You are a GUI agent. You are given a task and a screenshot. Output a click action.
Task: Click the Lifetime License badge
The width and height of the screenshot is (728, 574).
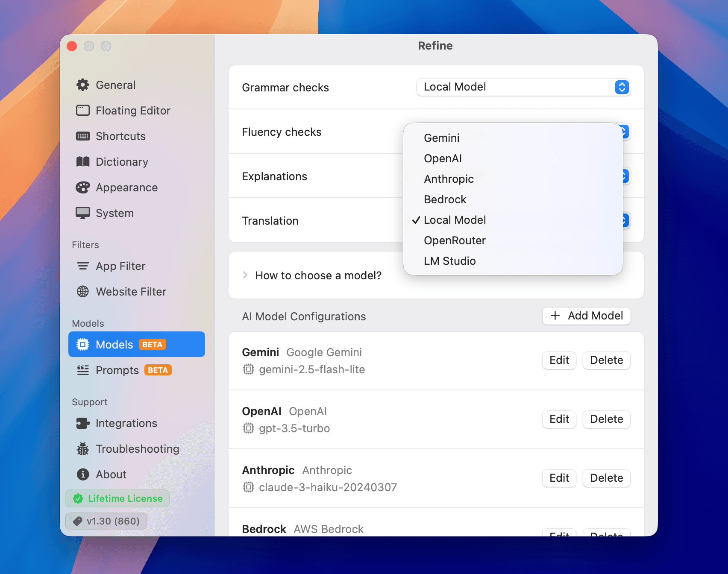point(117,498)
